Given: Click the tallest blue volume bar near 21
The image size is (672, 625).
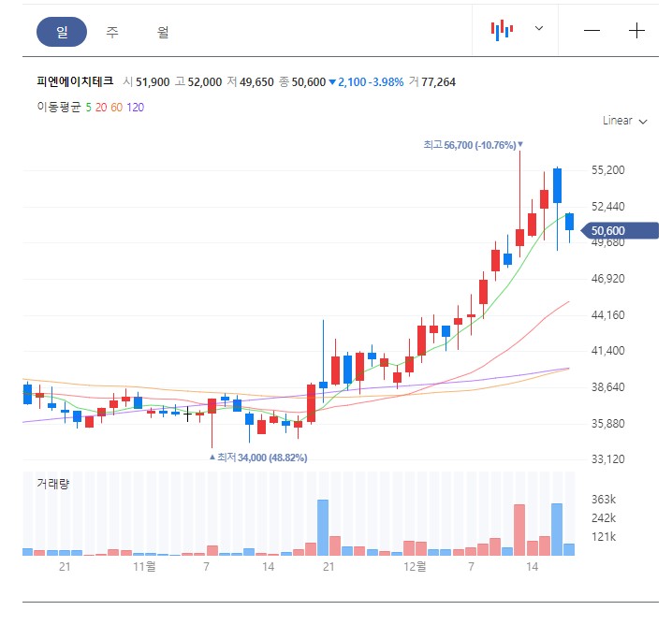Looking at the screenshot, I should [x=323, y=528].
